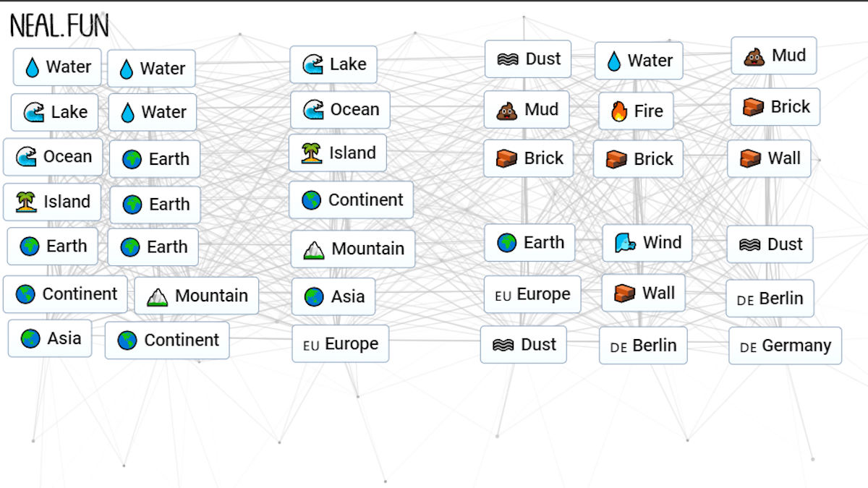Click the poop emoji on Mud beside Fire
The image size is (868, 488).
[506, 110]
